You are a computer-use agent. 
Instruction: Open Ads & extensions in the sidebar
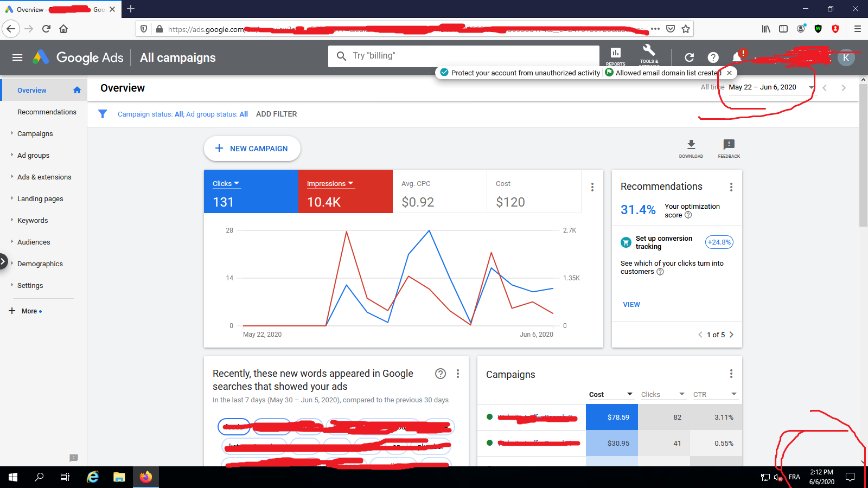coord(44,177)
